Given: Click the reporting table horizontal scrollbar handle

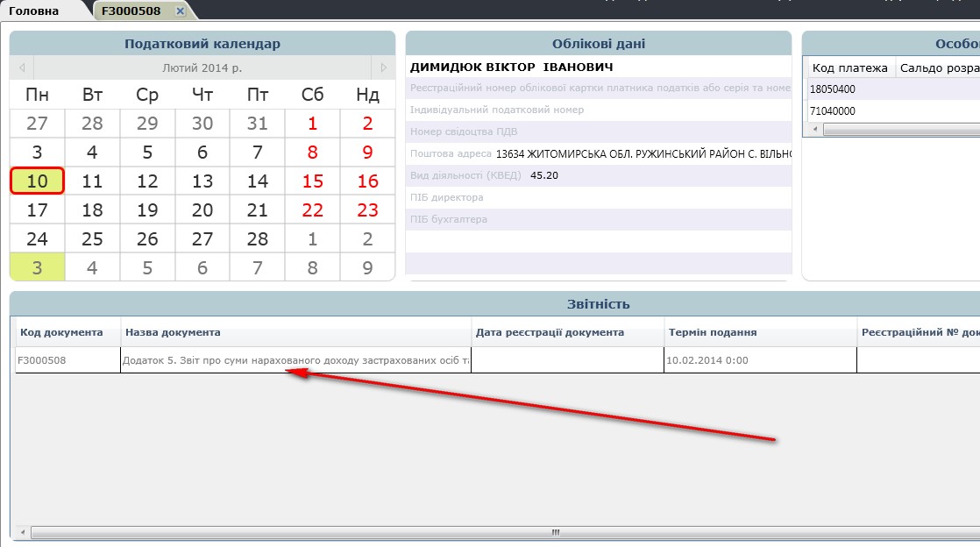Looking at the screenshot, I should pos(555,532).
